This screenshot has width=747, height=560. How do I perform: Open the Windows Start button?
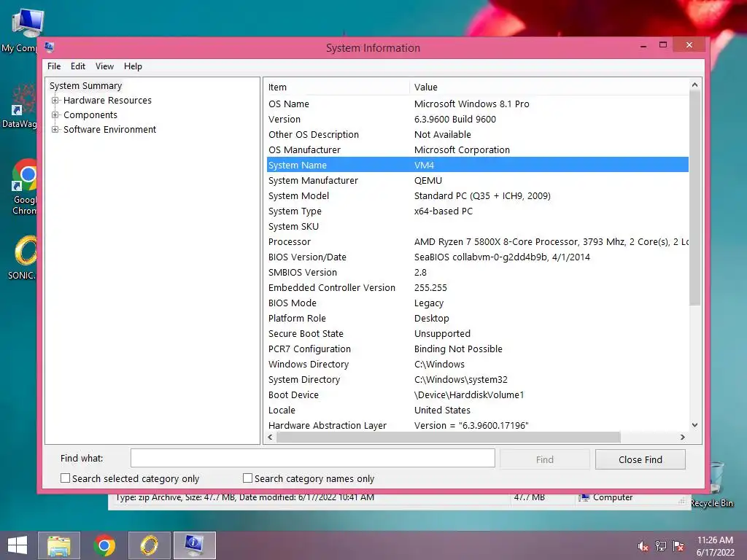coord(18,545)
